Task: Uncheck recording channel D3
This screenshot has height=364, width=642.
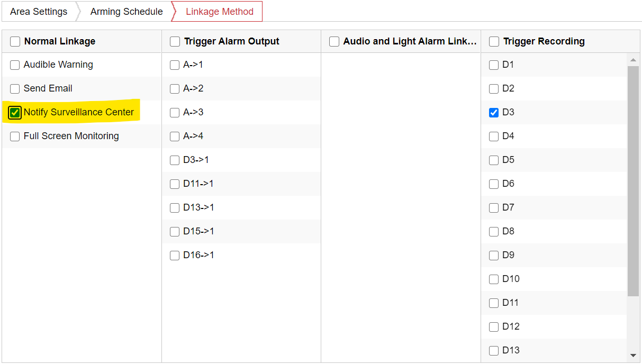Action: 494,113
